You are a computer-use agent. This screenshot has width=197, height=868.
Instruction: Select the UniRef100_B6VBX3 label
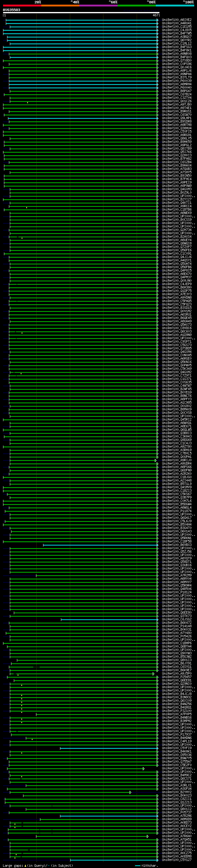177,545
